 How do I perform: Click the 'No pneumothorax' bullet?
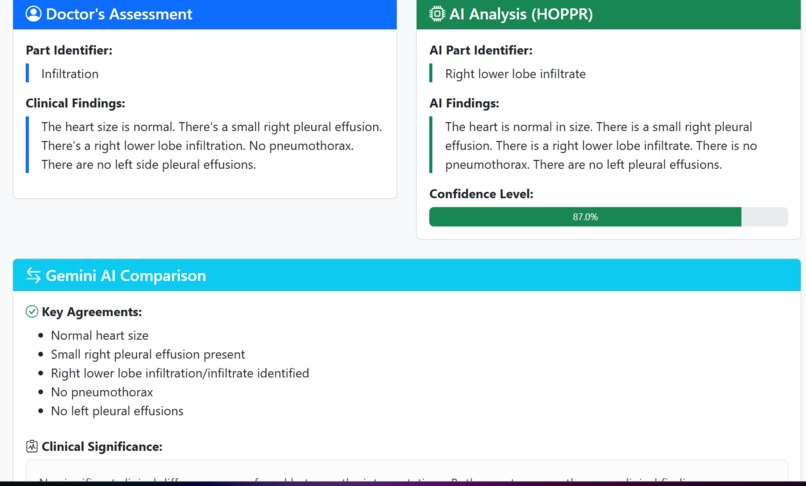pos(102,392)
